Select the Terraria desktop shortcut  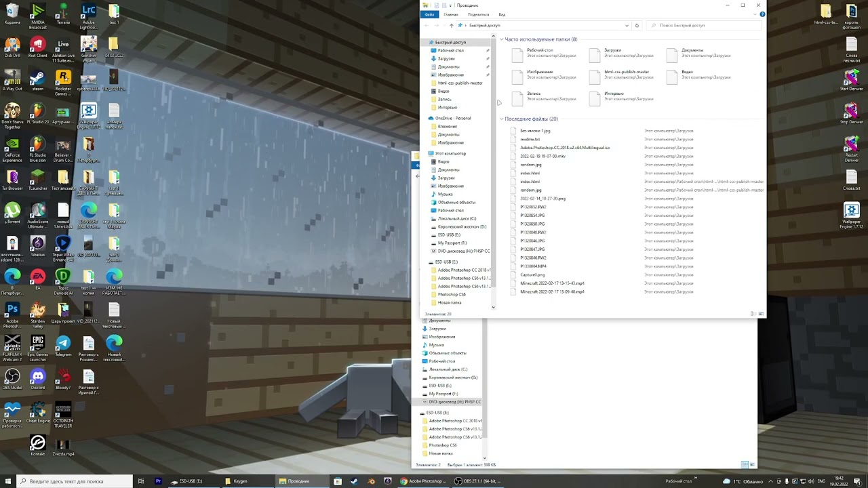click(x=63, y=15)
